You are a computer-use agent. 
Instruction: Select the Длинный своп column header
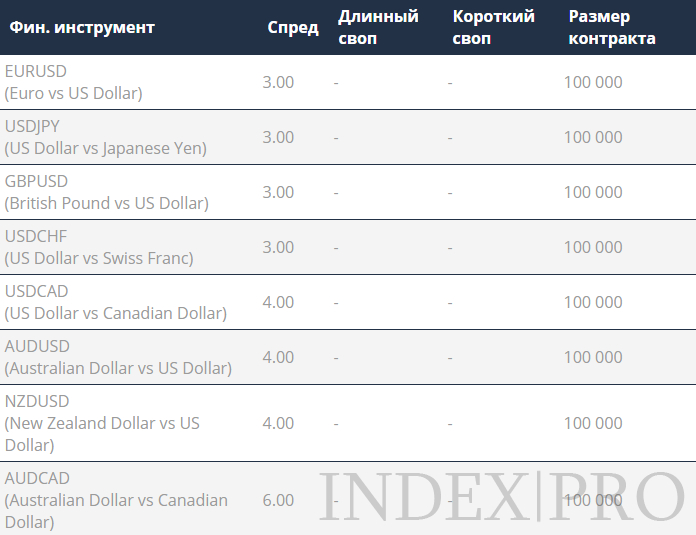tap(378, 28)
